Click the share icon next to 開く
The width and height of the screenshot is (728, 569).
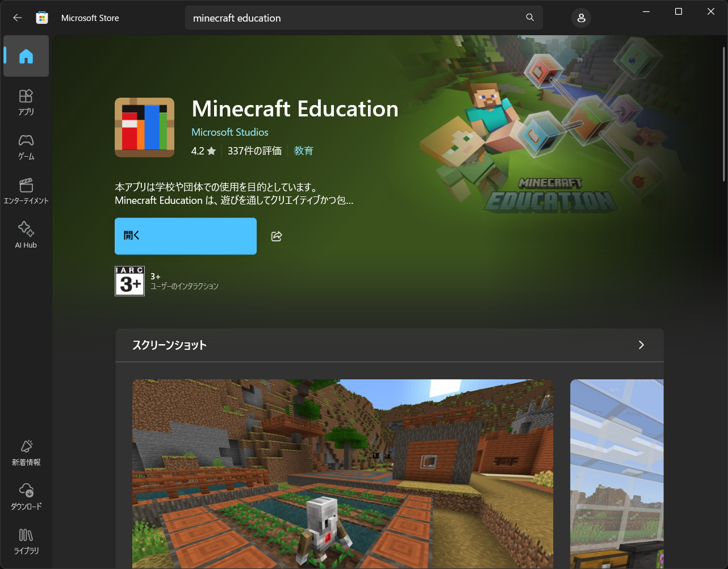point(277,236)
